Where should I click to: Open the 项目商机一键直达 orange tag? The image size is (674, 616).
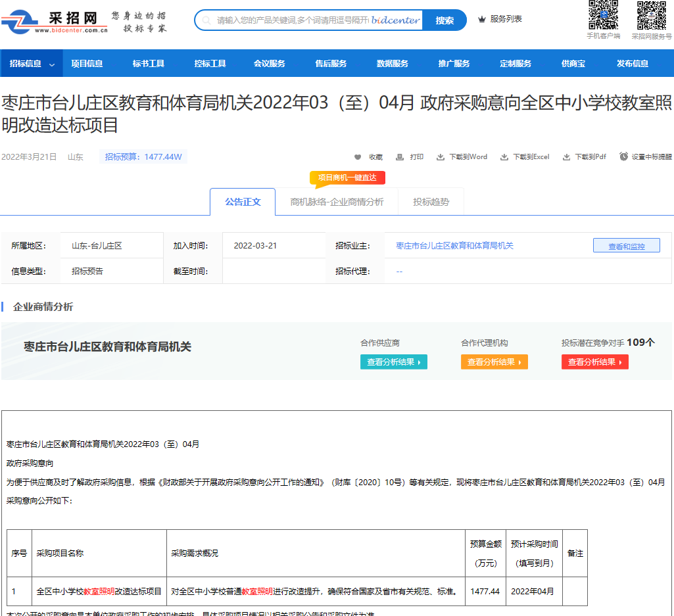tap(347, 178)
